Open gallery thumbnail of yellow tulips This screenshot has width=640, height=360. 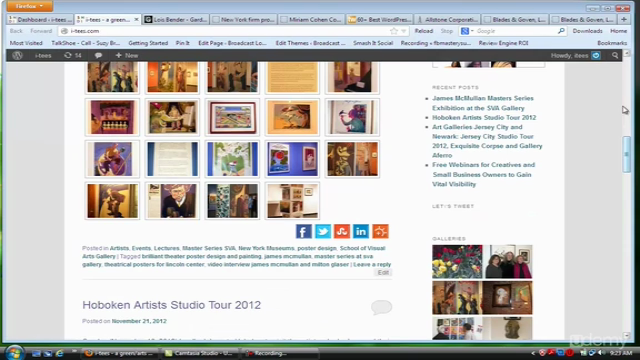[457, 262]
